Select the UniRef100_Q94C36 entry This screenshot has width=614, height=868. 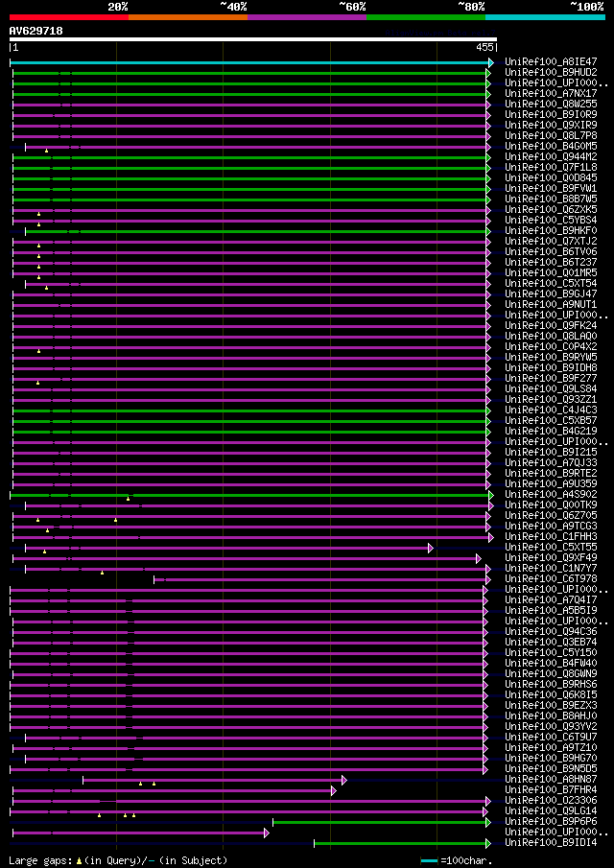tap(551, 632)
